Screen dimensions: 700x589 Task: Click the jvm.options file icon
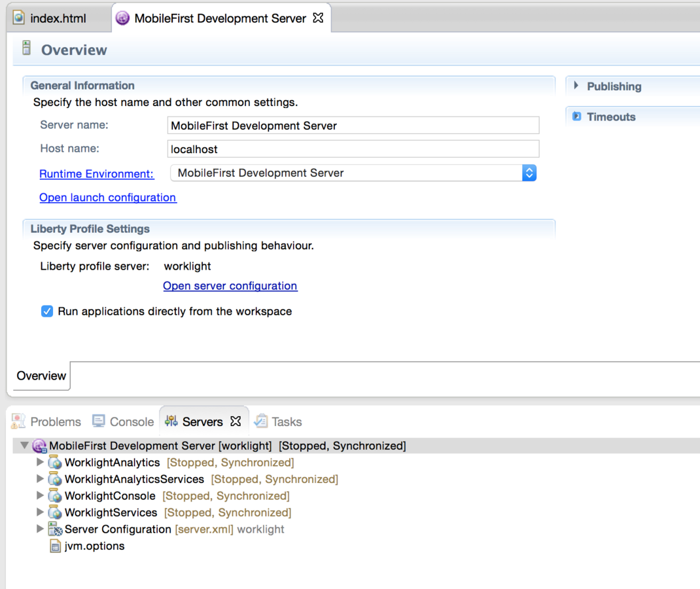pyautogui.click(x=56, y=546)
